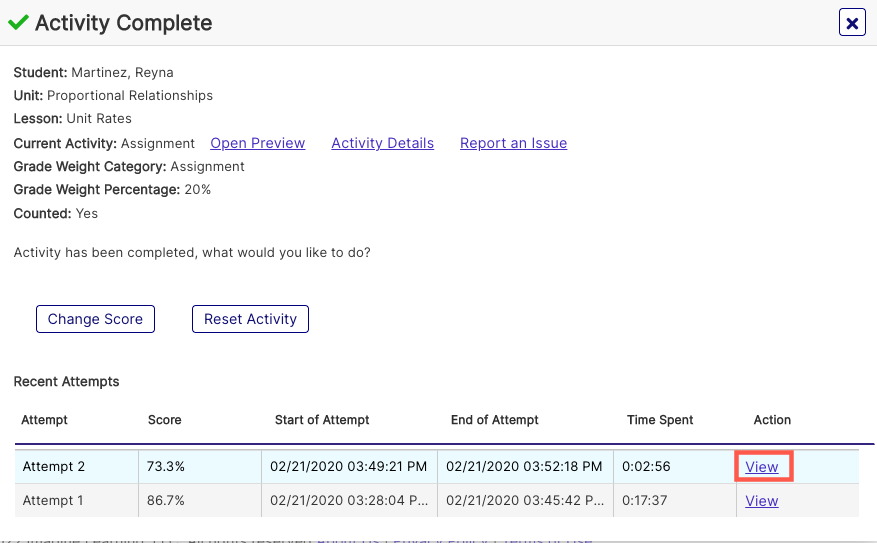Screen dimensions: 877x545
Task: Click the 0:17:37 time spent cell
Action: (x=675, y=501)
